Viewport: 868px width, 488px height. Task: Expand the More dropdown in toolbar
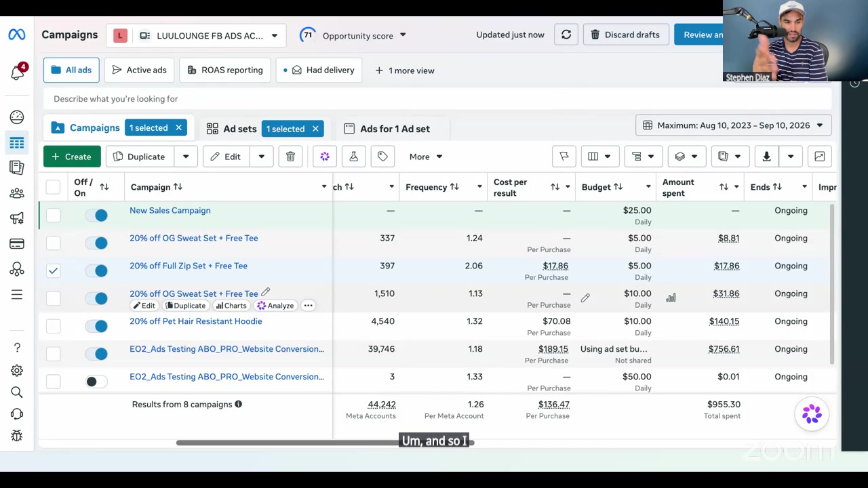425,157
